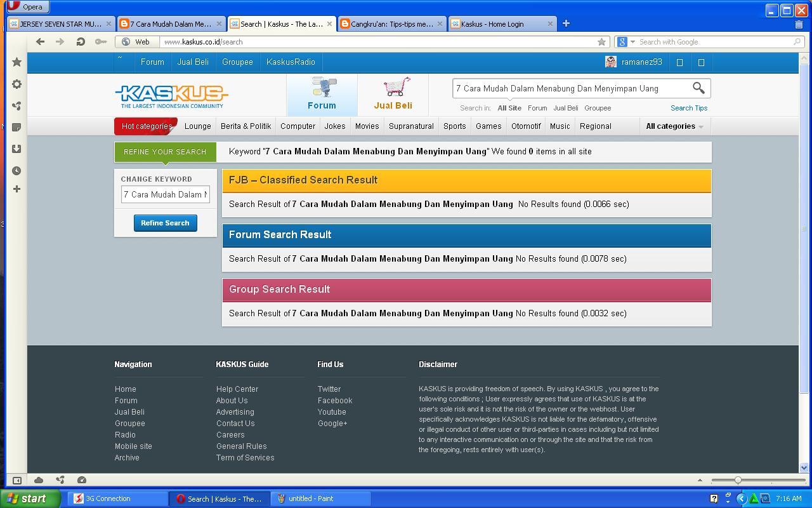Viewport: 812px width, 508px height.
Task: Toggle the Opera panel button in status bar
Action: (17, 480)
